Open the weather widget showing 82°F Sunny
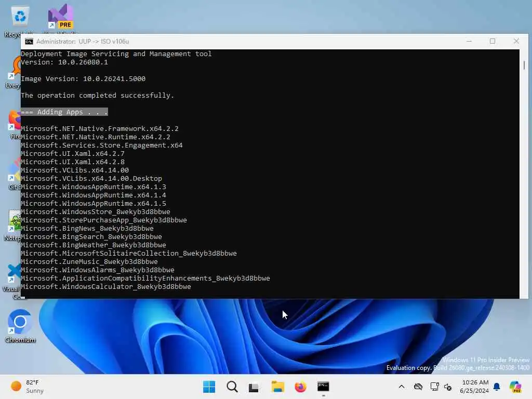 point(27,387)
